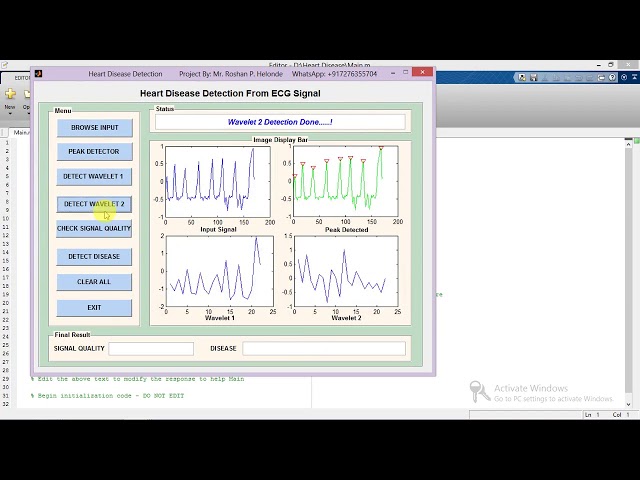
Task: Click the circular arrow options icon beside Help
Action: click(624, 78)
